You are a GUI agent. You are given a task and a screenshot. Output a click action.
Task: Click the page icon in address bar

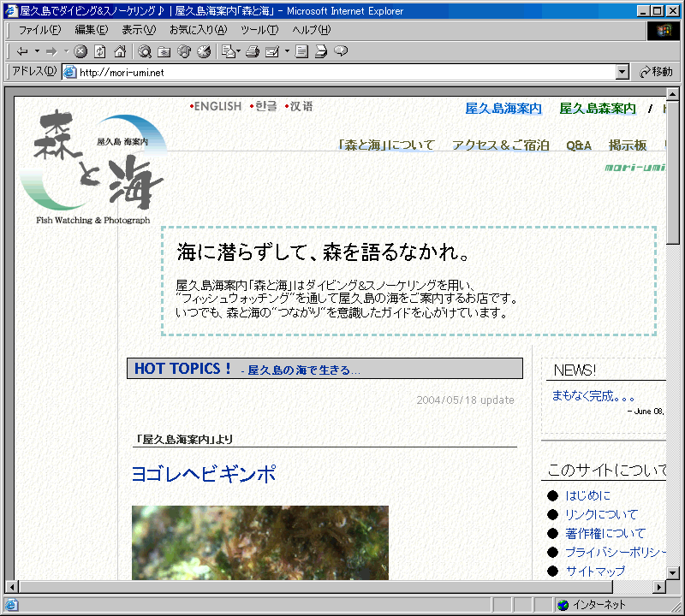pos(70,72)
